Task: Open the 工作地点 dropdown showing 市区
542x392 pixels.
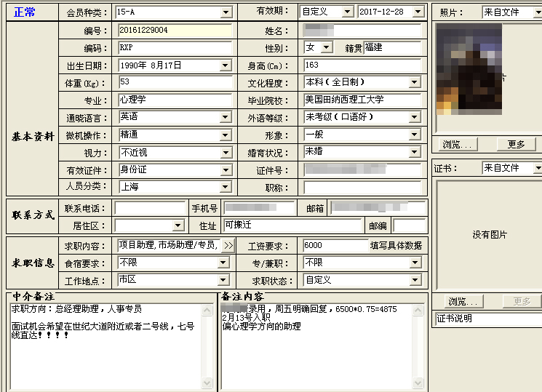Action: pyautogui.click(x=223, y=280)
